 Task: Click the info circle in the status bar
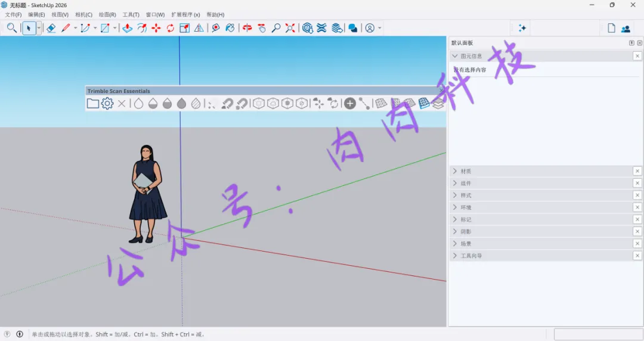tap(20, 334)
